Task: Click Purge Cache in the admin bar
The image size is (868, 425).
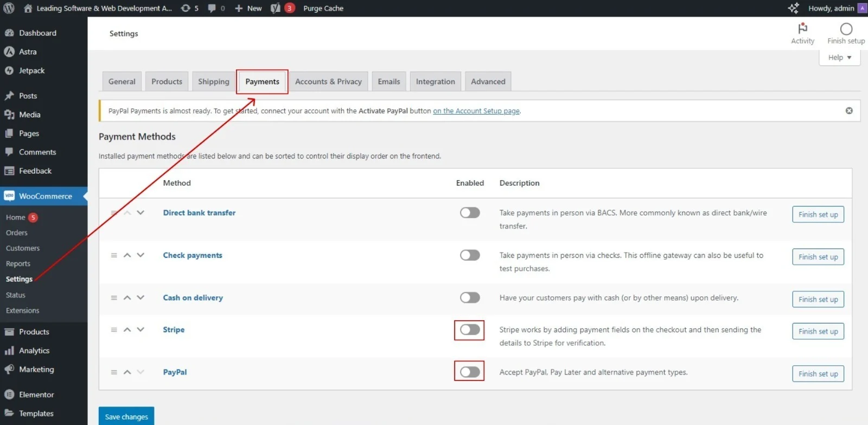Action: [x=323, y=8]
